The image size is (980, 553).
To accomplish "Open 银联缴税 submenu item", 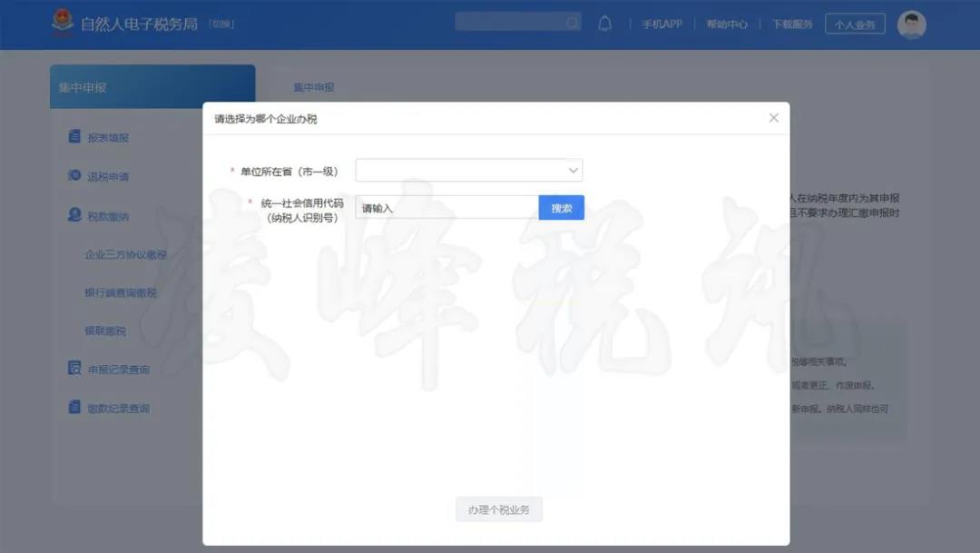I will (x=105, y=331).
